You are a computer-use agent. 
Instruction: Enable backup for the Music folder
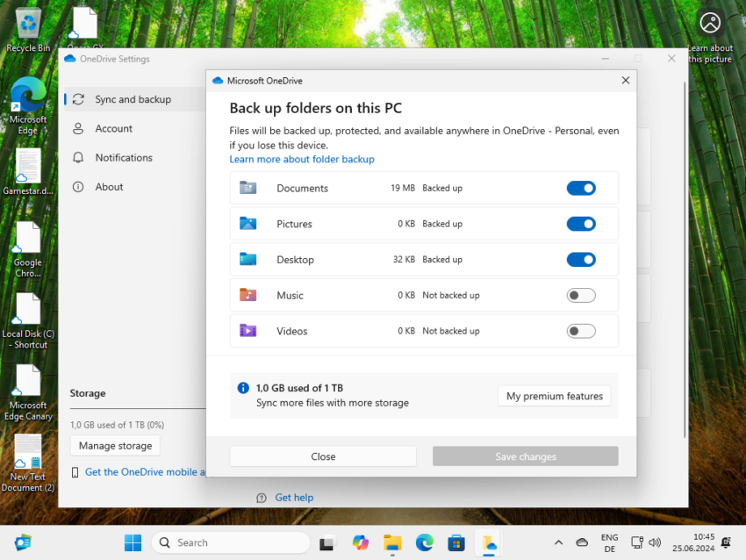581,295
